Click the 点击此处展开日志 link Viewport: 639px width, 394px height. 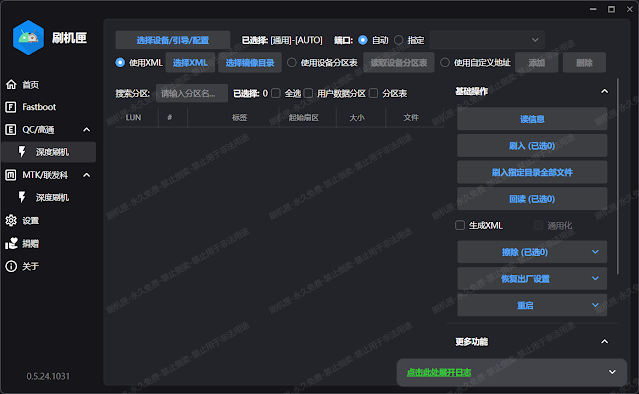click(439, 372)
